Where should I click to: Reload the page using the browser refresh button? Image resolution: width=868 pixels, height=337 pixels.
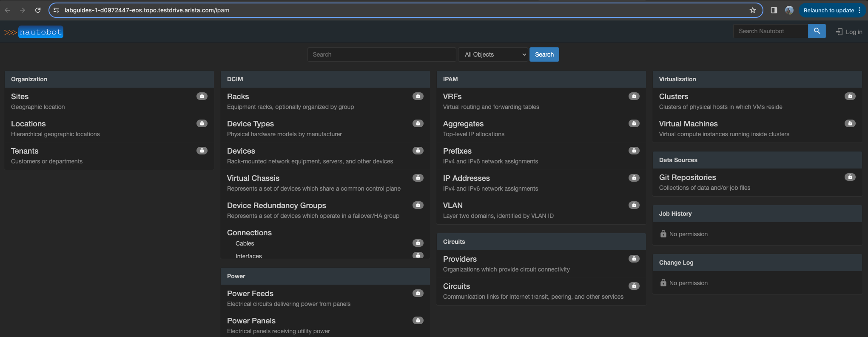click(x=38, y=10)
